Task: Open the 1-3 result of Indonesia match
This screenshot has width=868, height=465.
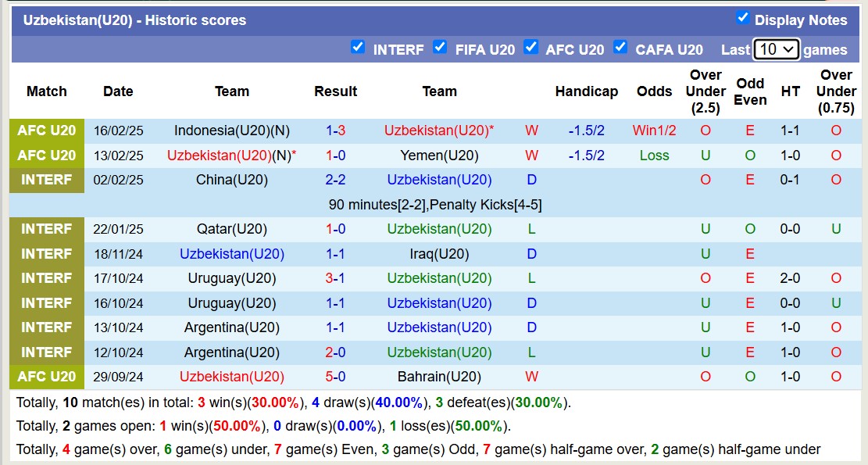Action: (x=335, y=130)
